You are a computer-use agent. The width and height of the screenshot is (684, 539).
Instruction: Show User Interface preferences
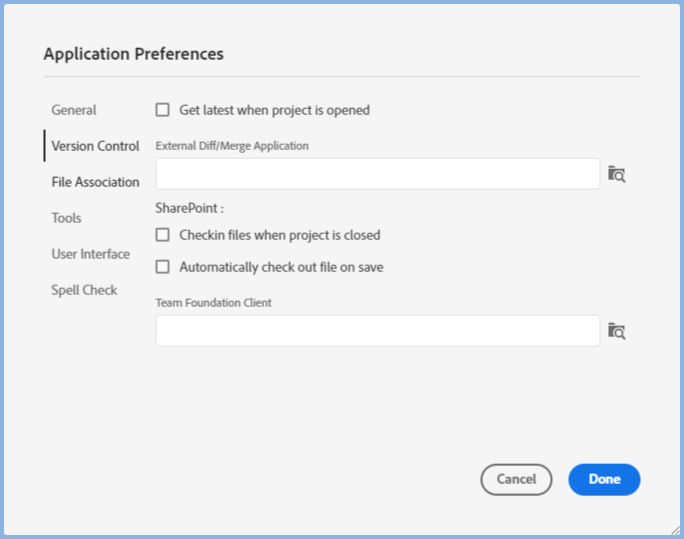(x=91, y=254)
